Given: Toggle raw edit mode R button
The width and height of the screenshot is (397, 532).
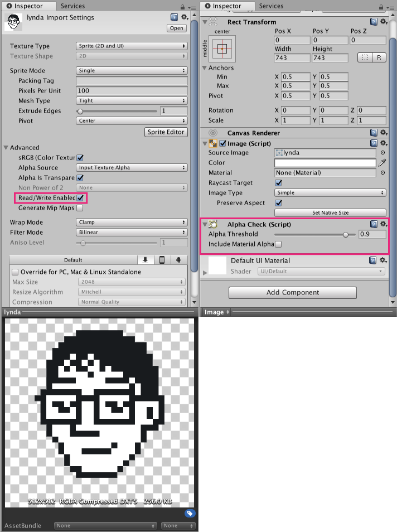Looking at the screenshot, I should pyautogui.click(x=379, y=57).
